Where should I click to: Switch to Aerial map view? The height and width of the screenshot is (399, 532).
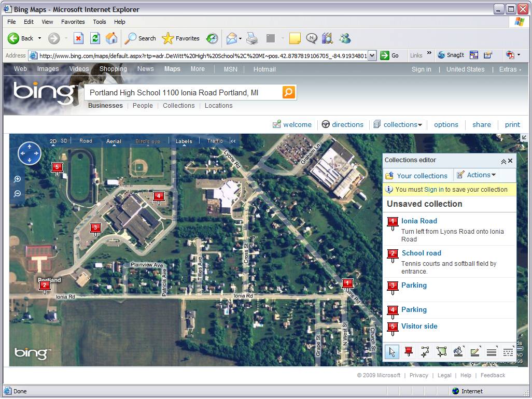tap(114, 141)
